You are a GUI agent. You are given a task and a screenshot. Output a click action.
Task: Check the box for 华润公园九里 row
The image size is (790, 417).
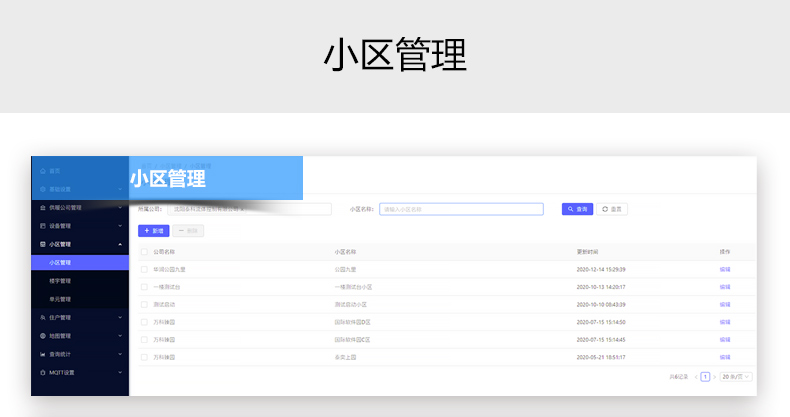[x=145, y=270]
